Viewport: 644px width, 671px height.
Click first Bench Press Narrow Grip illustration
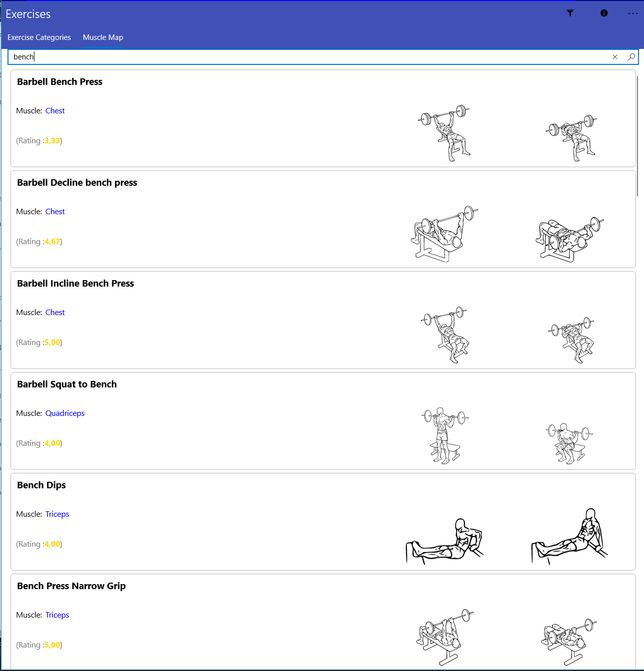[445, 637]
